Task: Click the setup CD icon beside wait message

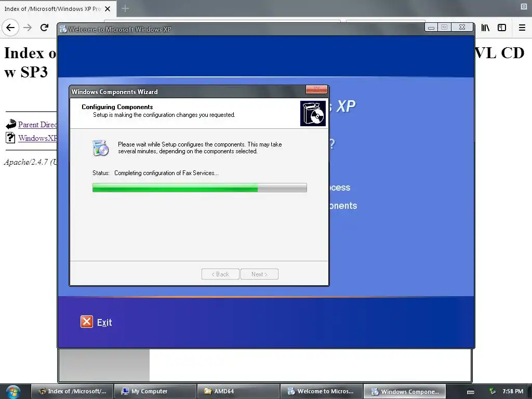Action: point(100,148)
